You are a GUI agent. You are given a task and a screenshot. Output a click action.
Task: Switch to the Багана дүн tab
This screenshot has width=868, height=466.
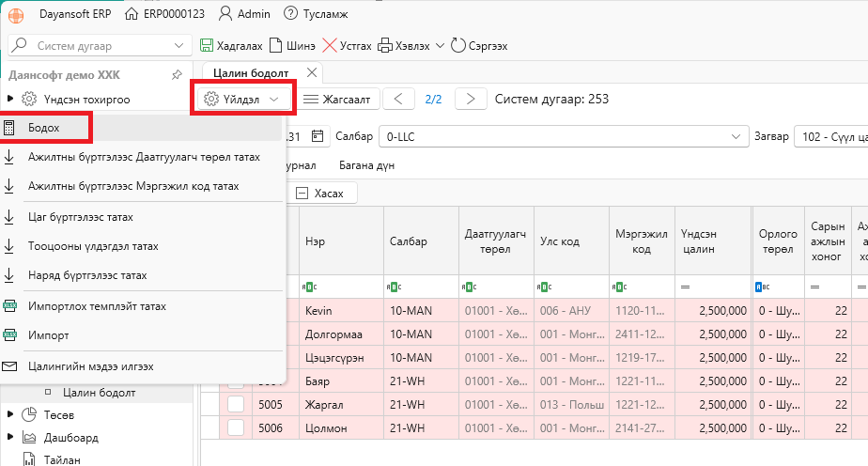(366, 165)
